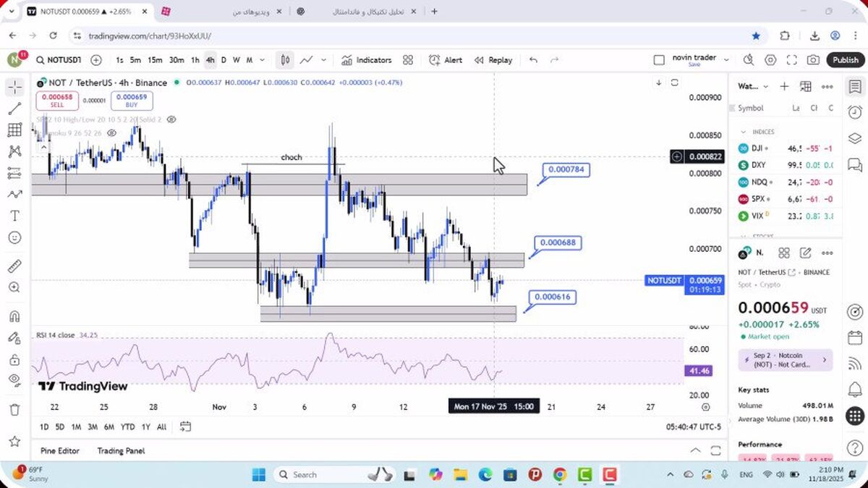Viewport: 868px width, 488px height.
Task: Open watchlist three-dots menu
Action: tap(827, 86)
